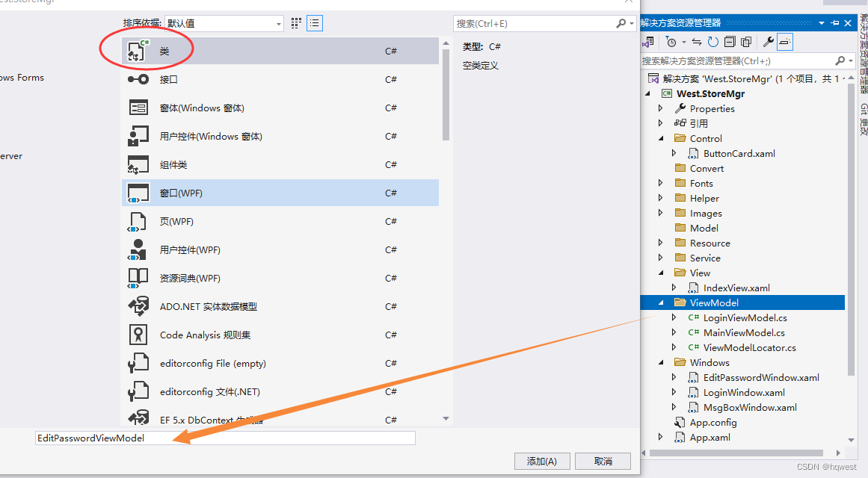Open pending changes filter dropdown arrow
The height and width of the screenshot is (478, 868).
[683, 42]
